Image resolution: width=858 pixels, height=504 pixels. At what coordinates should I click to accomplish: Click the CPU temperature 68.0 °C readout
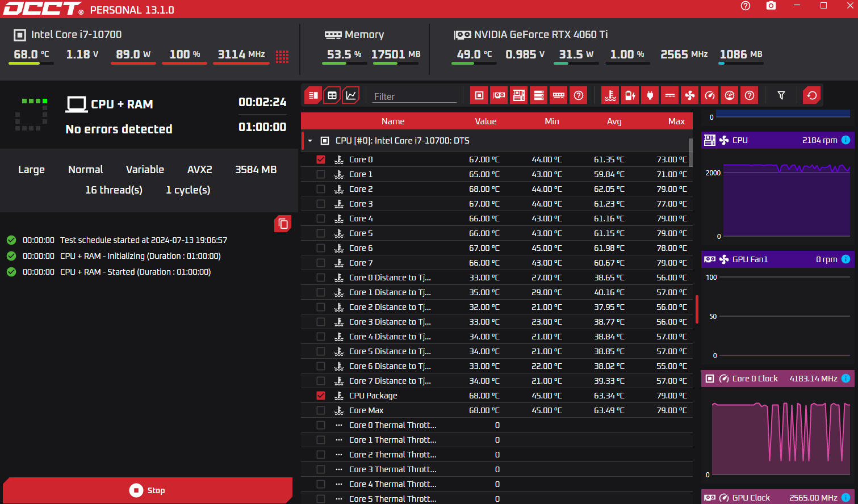click(31, 54)
